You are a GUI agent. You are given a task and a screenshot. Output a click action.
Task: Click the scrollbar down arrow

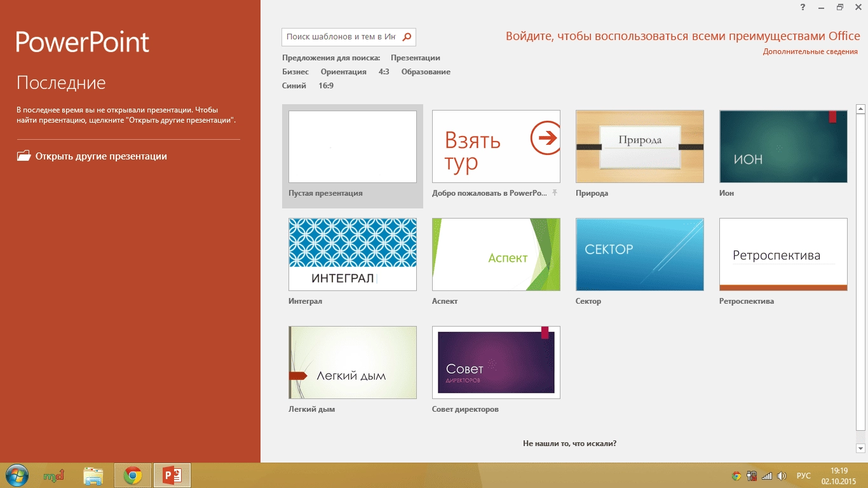(861, 448)
